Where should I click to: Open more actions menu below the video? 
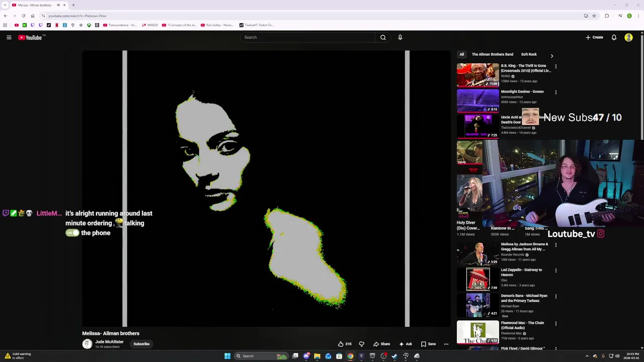pos(446,344)
